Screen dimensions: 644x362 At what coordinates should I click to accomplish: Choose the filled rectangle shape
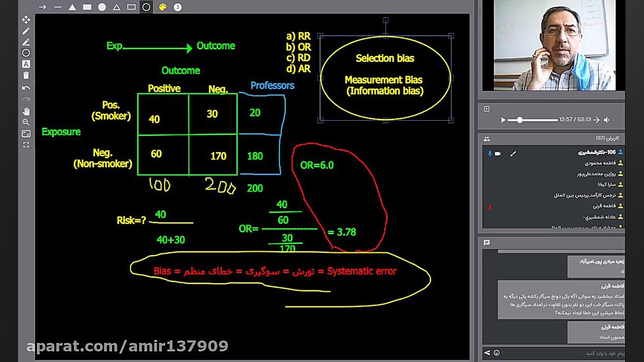[x=87, y=7]
